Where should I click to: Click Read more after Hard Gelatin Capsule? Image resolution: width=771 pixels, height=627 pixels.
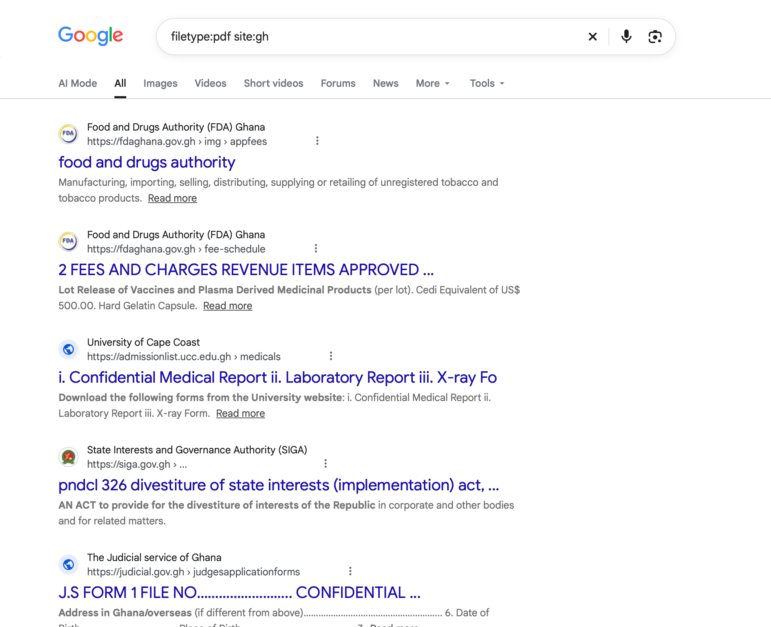[228, 306]
